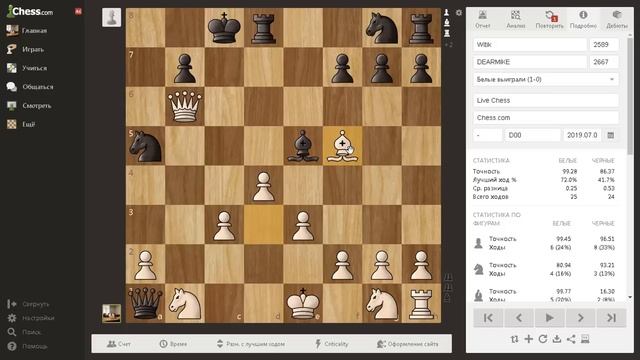The image size is (640, 360).
Task: Step back one move
Action: coord(519,318)
